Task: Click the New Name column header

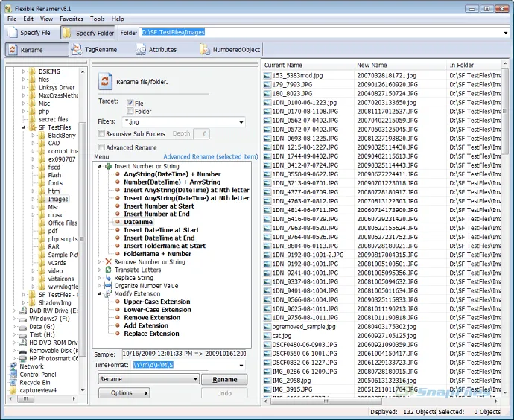Action: [x=400, y=65]
